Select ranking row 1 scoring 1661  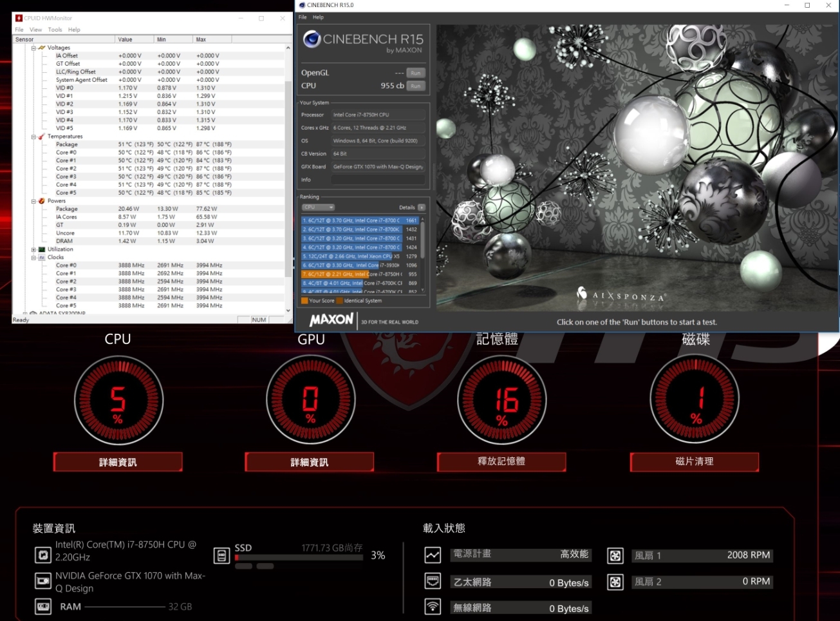point(360,220)
